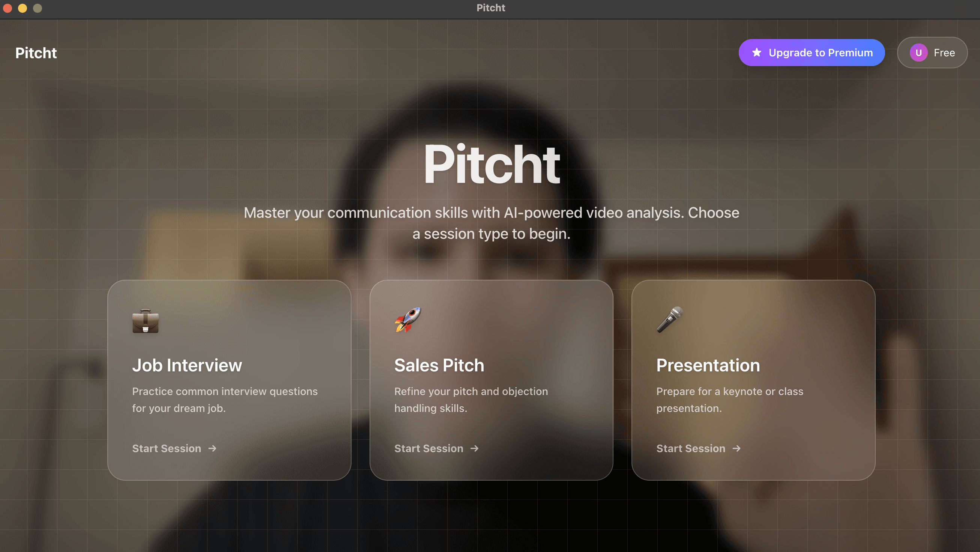980x552 pixels.
Task: Click the Pitcht logo in top-left header
Action: click(x=36, y=53)
